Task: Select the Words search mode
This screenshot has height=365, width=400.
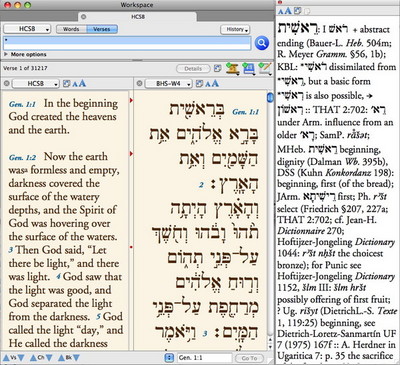Action: pyautogui.click(x=71, y=29)
